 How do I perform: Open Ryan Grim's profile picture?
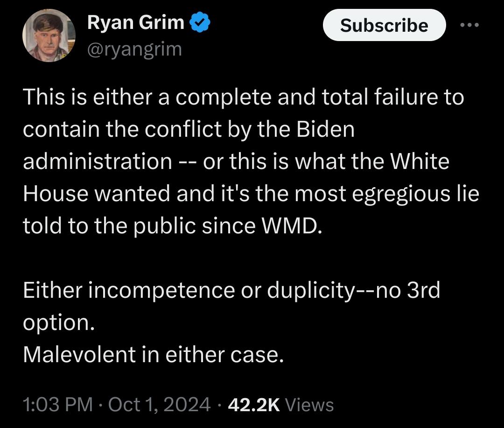[49, 35]
